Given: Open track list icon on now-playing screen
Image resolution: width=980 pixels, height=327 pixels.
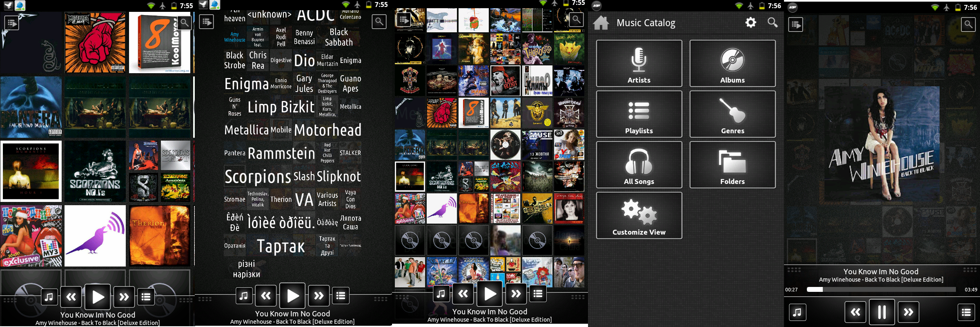Looking at the screenshot, I should pyautogui.click(x=966, y=313).
